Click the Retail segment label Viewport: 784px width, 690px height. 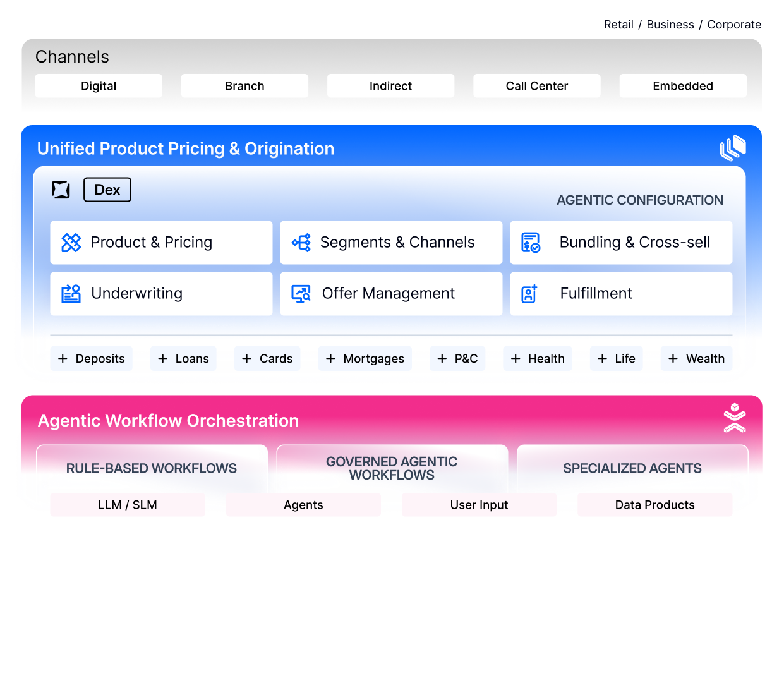point(618,25)
